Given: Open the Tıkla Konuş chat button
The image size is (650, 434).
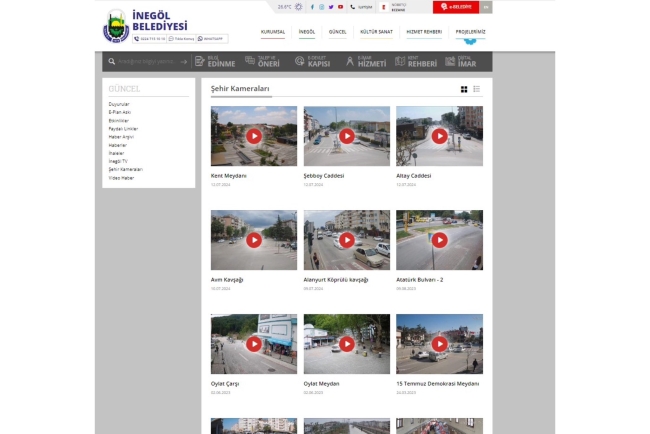Looking at the screenshot, I should tap(181, 39).
